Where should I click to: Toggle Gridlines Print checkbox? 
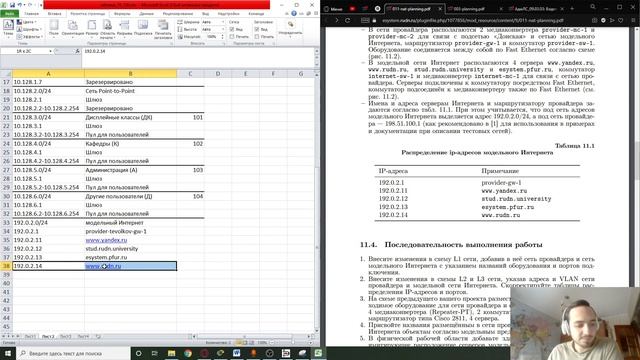232,37
